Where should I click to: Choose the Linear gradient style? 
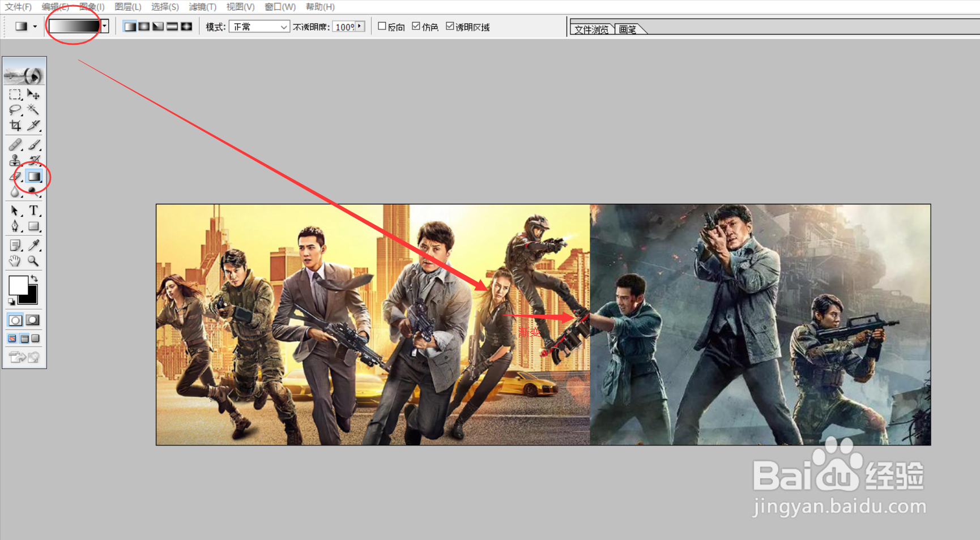(130, 27)
